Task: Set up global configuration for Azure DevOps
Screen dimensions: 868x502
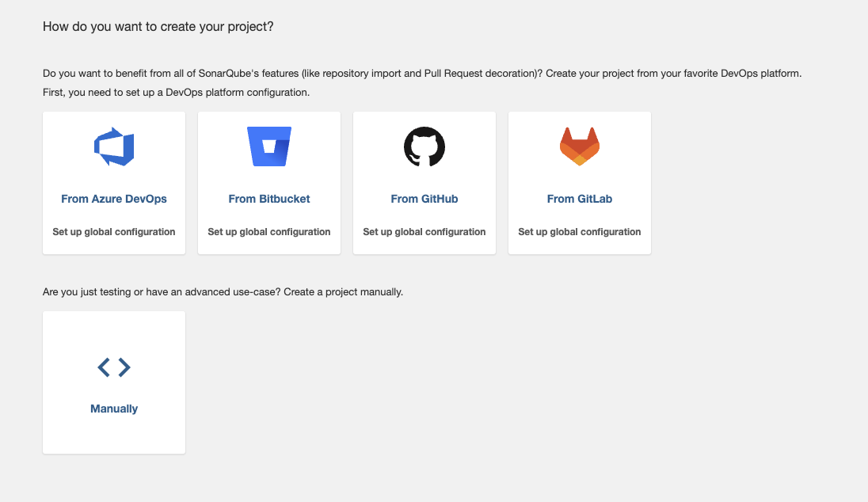Action: [x=114, y=232]
